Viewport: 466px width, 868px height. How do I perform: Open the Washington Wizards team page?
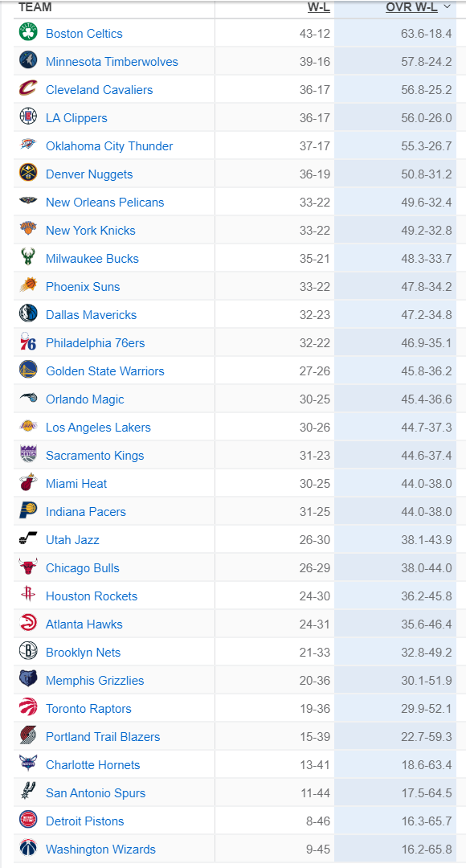pyautogui.click(x=100, y=849)
